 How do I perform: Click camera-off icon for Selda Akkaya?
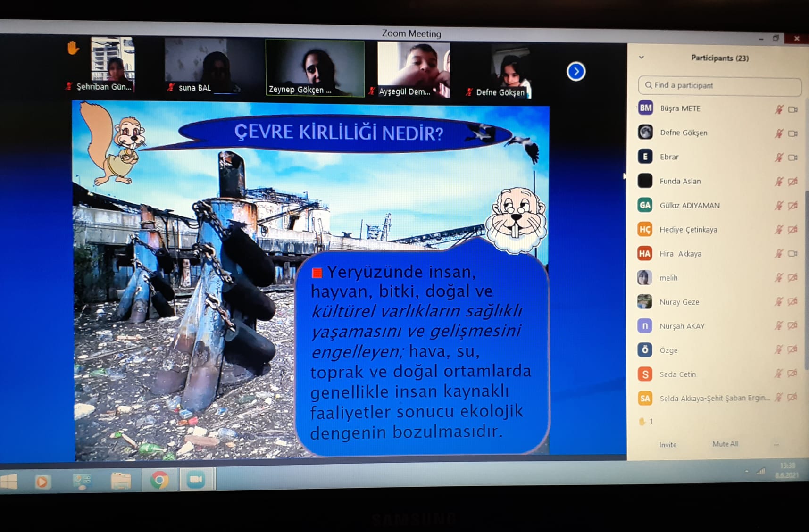793,398
